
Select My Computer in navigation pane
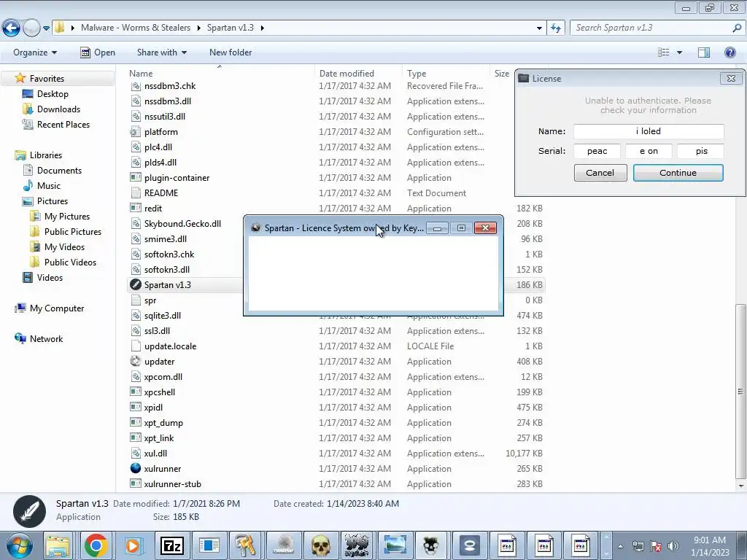click(57, 308)
